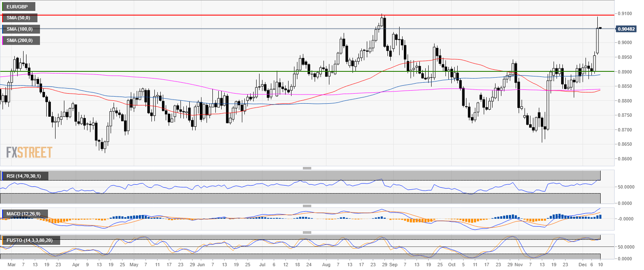This screenshot has width=644, height=270.
Task: Click the EUR/GBP symbol label
Action: click(x=18, y=7)
